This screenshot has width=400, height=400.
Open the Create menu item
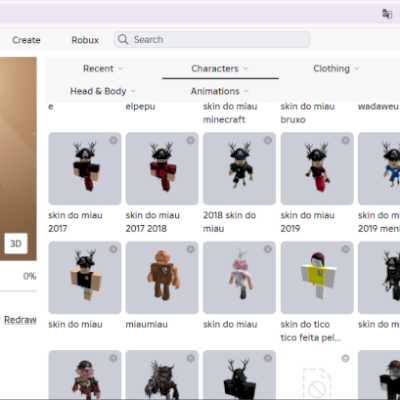point(26,40)
